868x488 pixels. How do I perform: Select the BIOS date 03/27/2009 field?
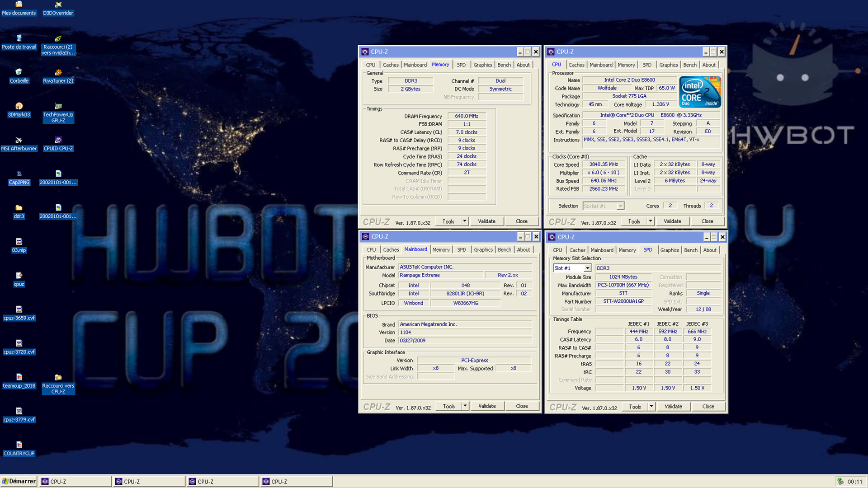[x=465, y=341]
